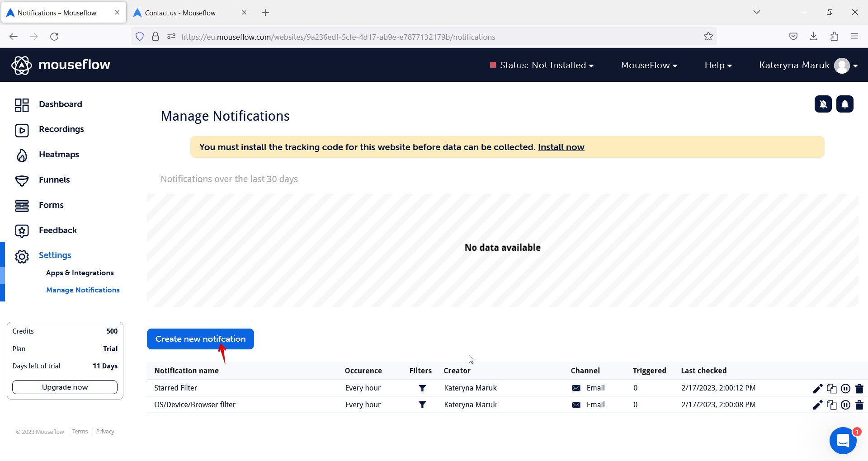Click the filter icon for Starred Filter
The width and height of the screenshot is (868, 461).
click(x=422, y=388)
